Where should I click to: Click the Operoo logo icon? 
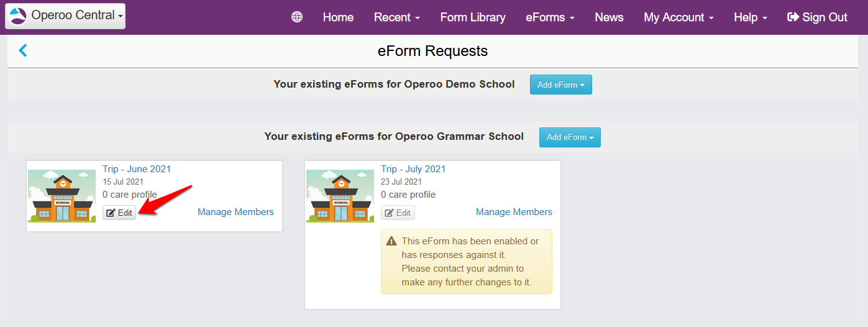coord(18,16)
